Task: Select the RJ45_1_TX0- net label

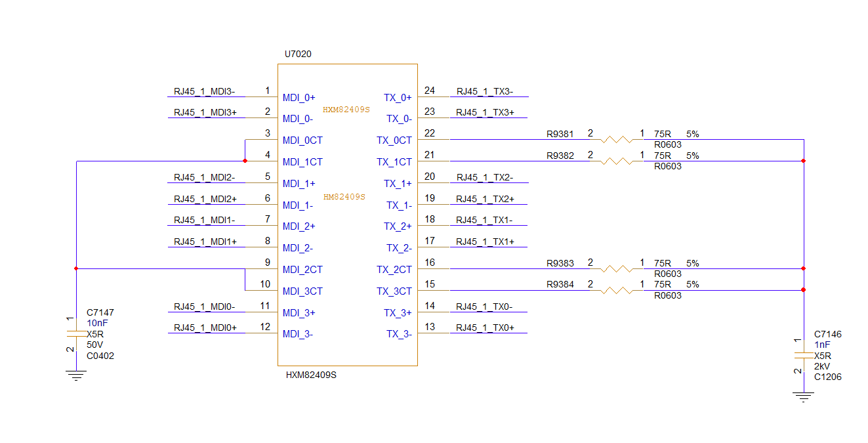Action: (x=486, y=306)
